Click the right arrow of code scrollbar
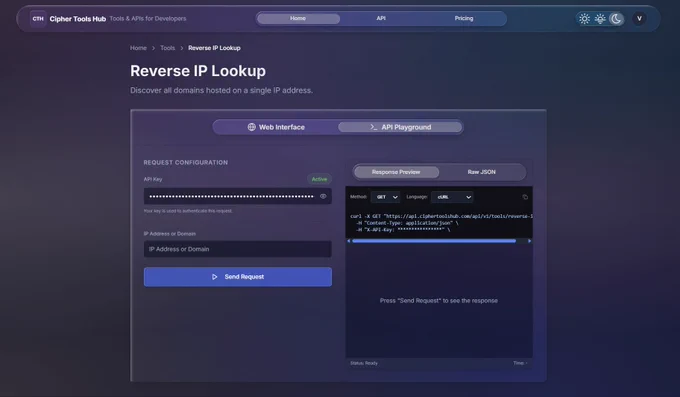This screenshot has width=680, height=397. pos(529,241)
